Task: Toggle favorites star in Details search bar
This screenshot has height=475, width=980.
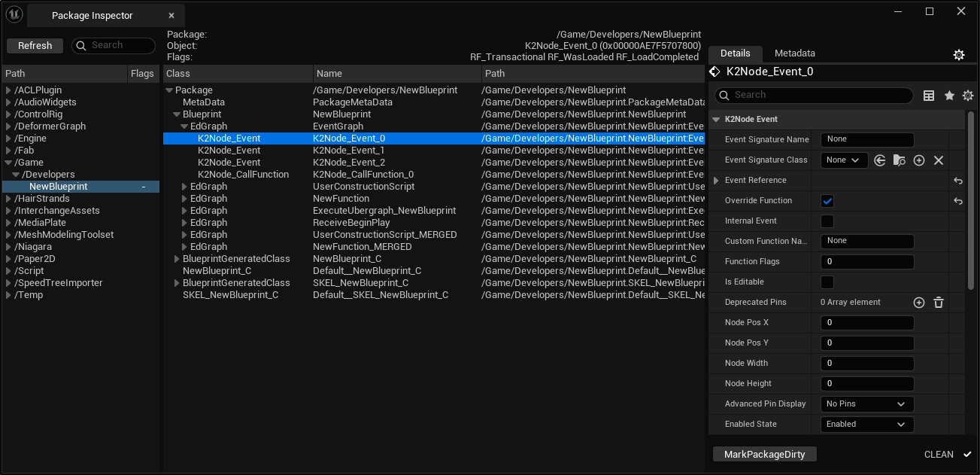Action: pos(949,96)
